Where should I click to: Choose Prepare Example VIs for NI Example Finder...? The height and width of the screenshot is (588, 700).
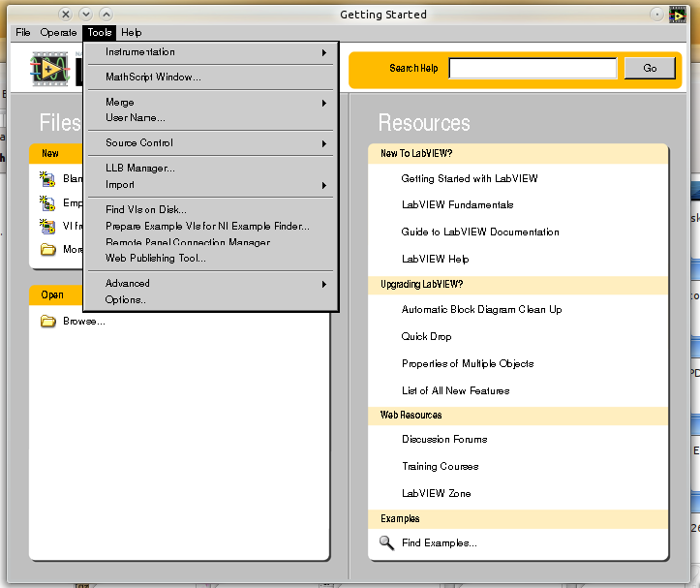point(210,226)
